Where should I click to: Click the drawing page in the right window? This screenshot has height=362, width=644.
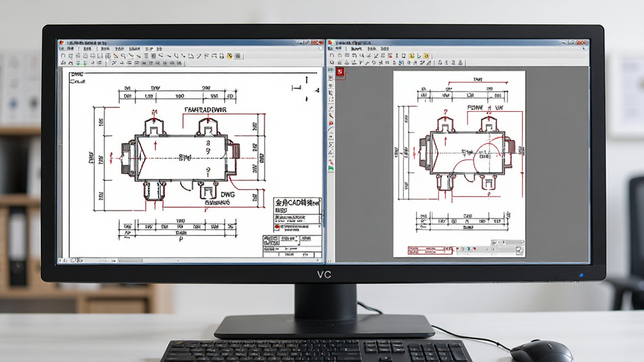pyautogui.click(x=459, y=164)
